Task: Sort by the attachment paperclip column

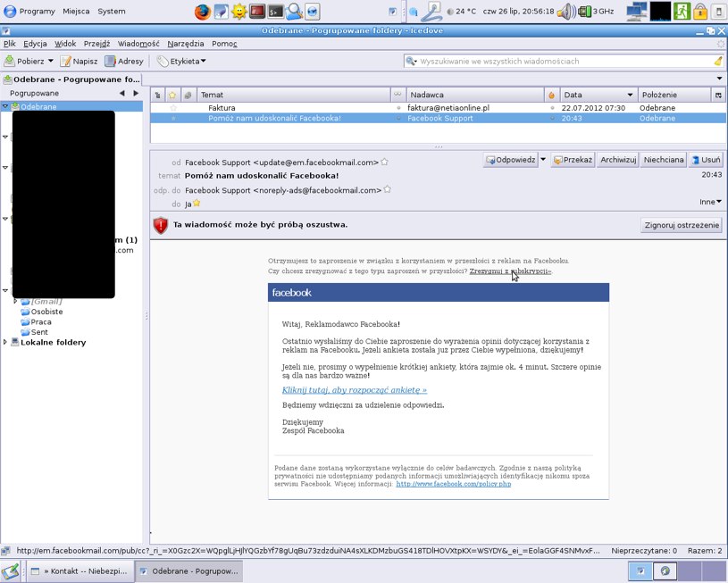Action: 188,95
